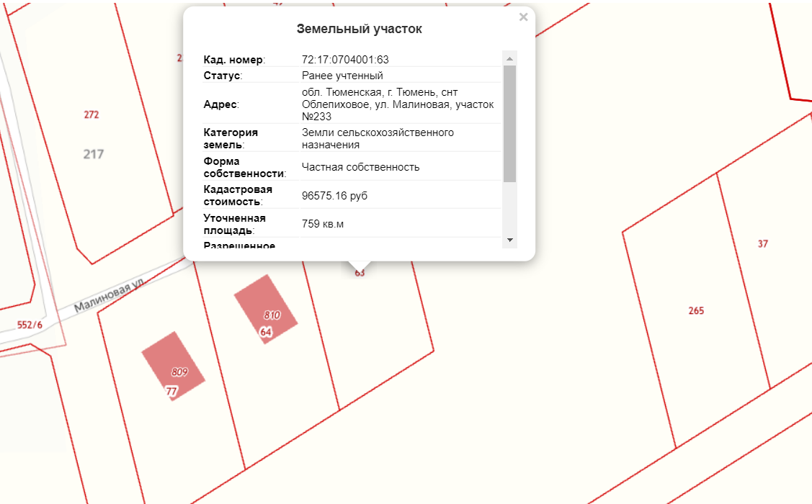Click the value Частная собственность
Image resolution: width=812 pixels, height=504 pixels.
pyautogui.click(x=360, y=167)
